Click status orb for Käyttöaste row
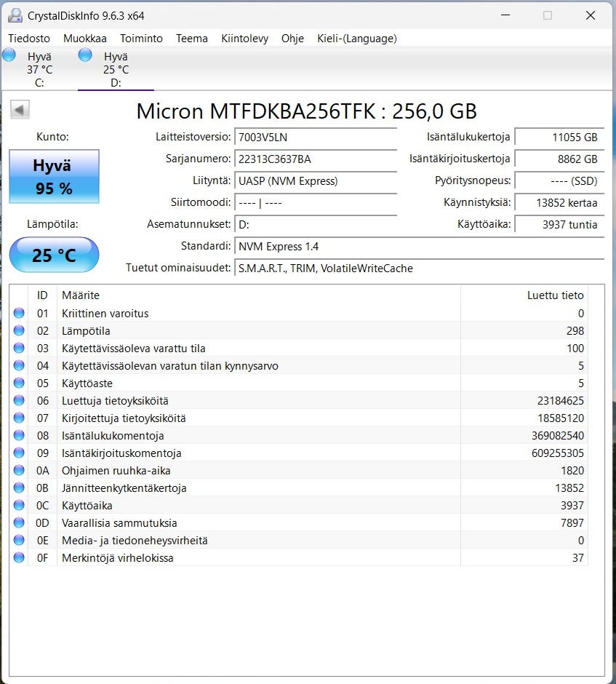The width and height of the screenshot is (616, 684). [x=19, y=383]
